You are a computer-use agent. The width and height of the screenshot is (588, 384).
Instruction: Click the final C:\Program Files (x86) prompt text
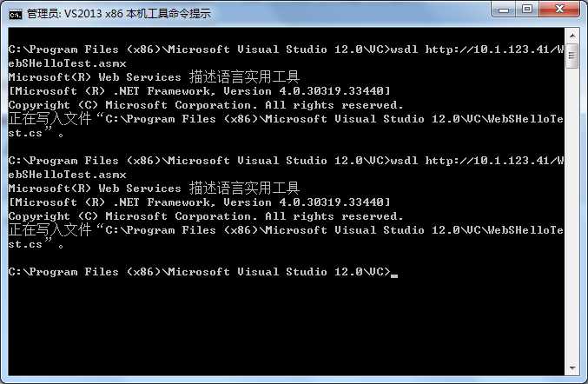pyautogui.click(x=200, y=272)
